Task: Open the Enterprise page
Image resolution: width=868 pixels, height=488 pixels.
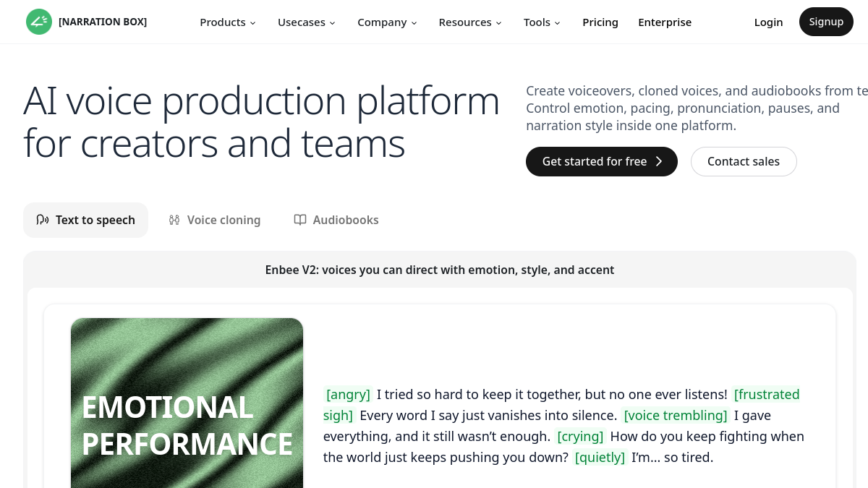Action: pyautogui.click(x=665, y=22)
